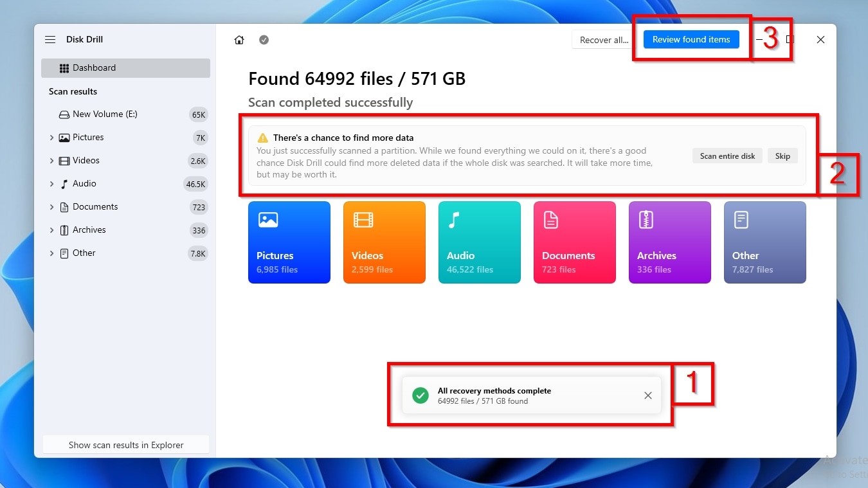
Task: Select the checkmark status icon next to home
Action: click(x=264, y=39)
